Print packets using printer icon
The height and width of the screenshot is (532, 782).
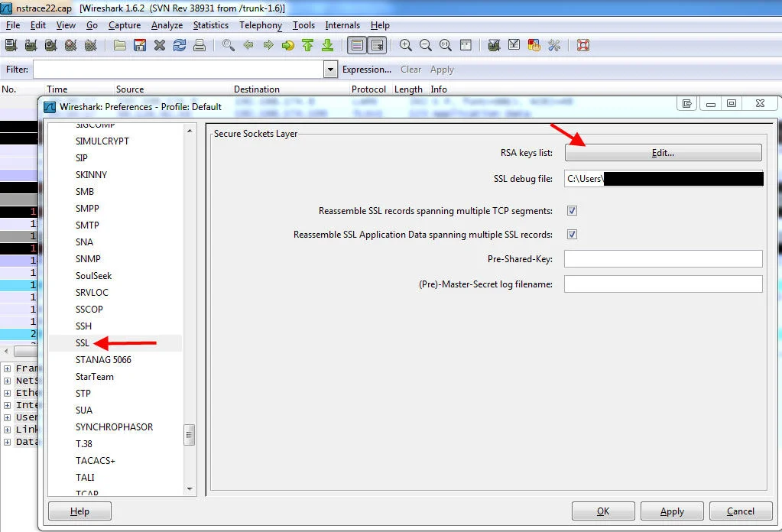pos(200,45)
